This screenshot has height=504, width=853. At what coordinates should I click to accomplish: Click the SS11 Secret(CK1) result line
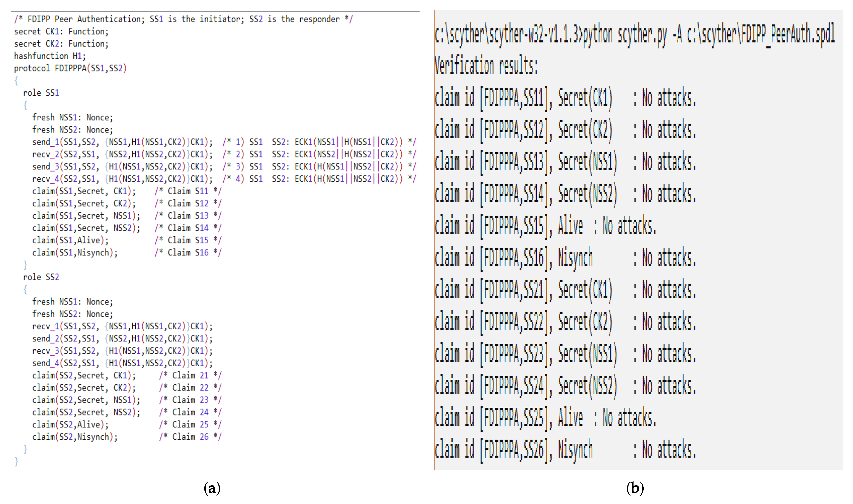click(565, 98)
